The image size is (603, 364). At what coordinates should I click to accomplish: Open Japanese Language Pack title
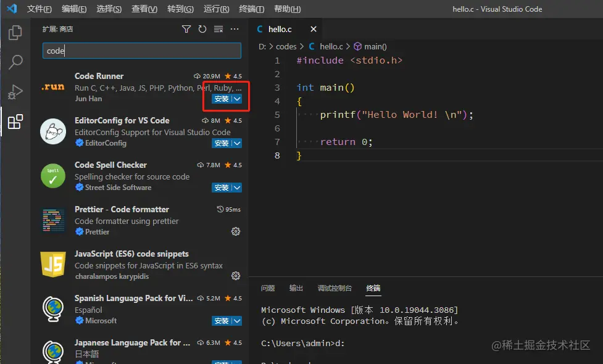pos(132,343)
